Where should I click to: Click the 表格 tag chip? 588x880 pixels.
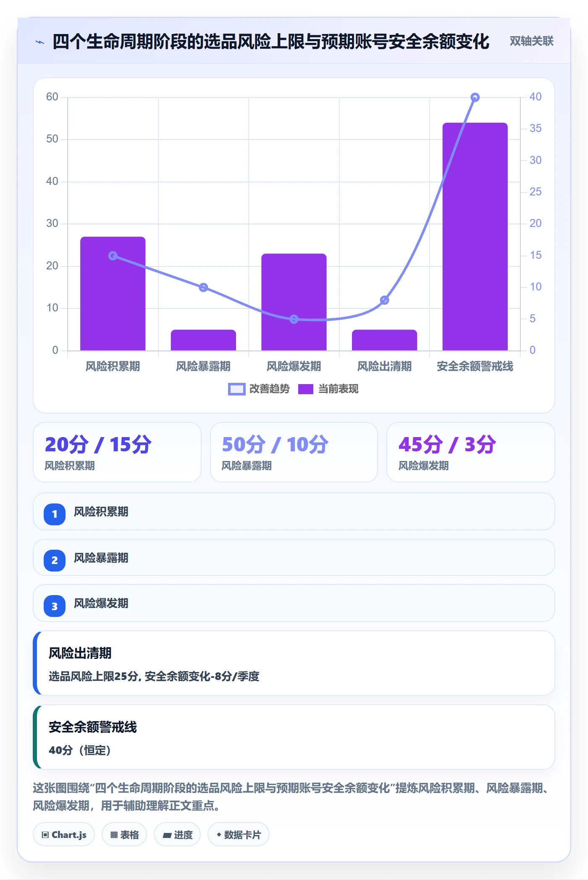pos(124,835)
